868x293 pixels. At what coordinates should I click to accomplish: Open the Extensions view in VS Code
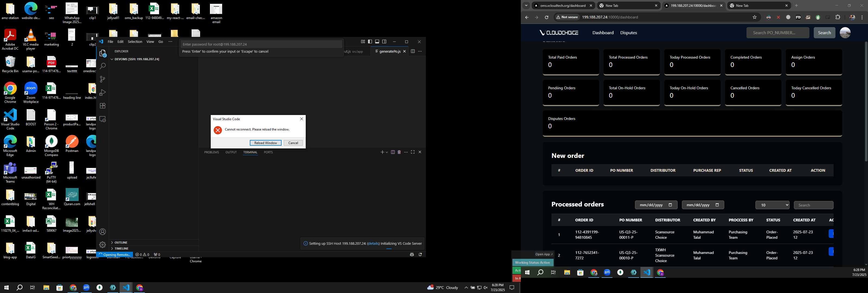(103, 106)
